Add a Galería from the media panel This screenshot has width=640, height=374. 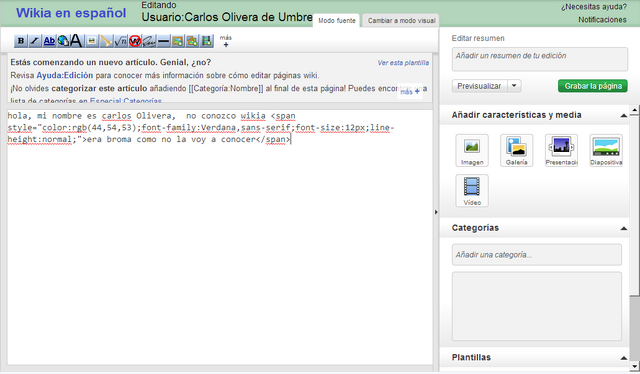516,150
